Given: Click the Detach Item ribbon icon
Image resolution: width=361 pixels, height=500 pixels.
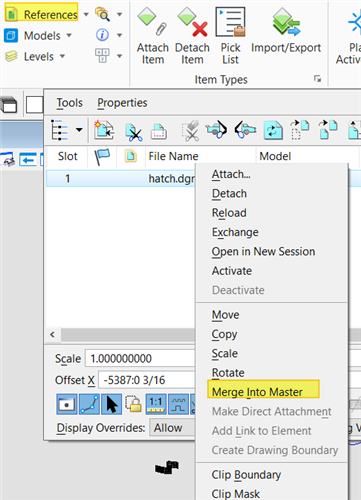Looking at the screenshot, I should [192, 36].
